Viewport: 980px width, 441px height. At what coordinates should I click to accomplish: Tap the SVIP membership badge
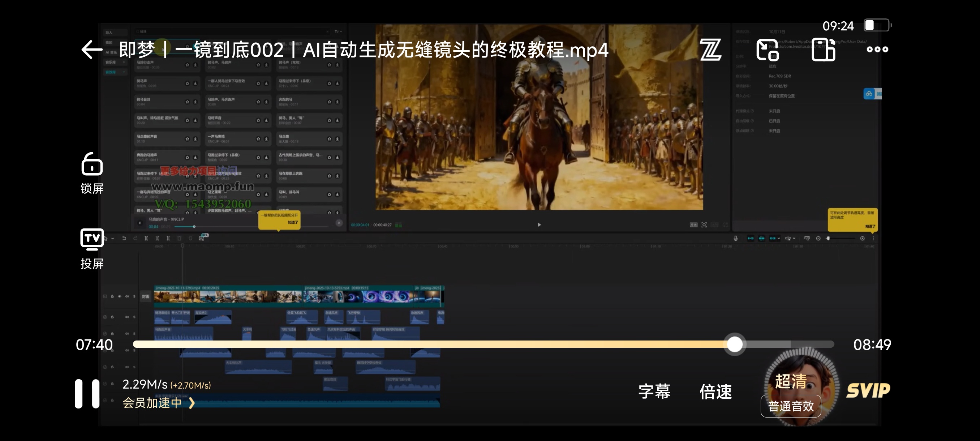(868, 391)
